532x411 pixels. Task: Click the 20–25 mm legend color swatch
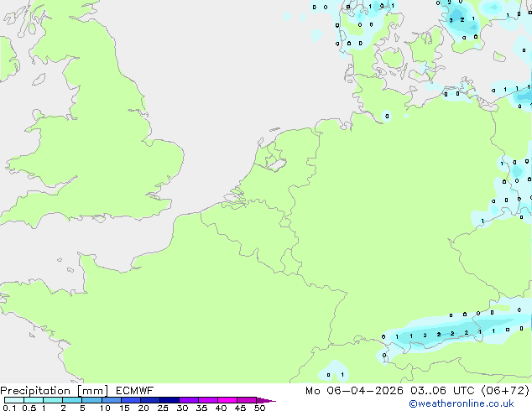tap(150, 400)
